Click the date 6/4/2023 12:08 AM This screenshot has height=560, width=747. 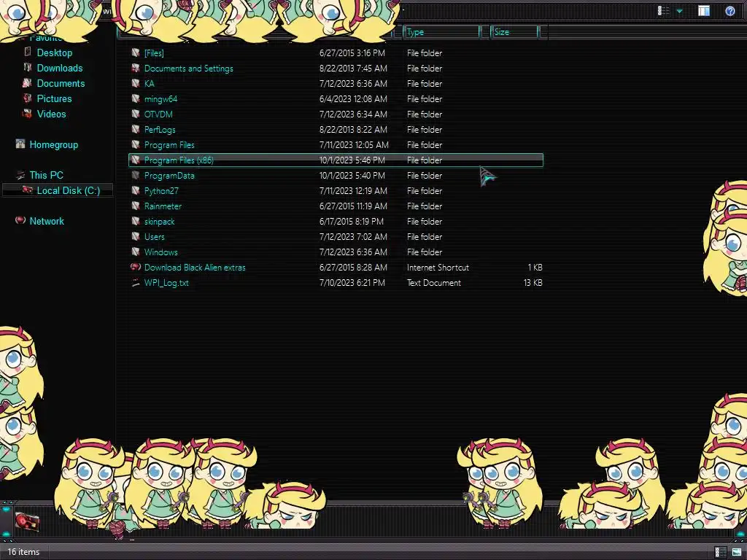click(x=353, y=99)
